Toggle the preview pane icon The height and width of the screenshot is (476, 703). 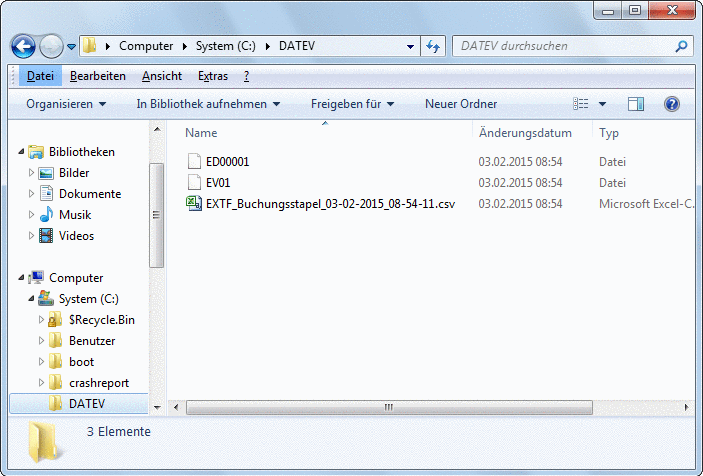(x=636, y=104)
